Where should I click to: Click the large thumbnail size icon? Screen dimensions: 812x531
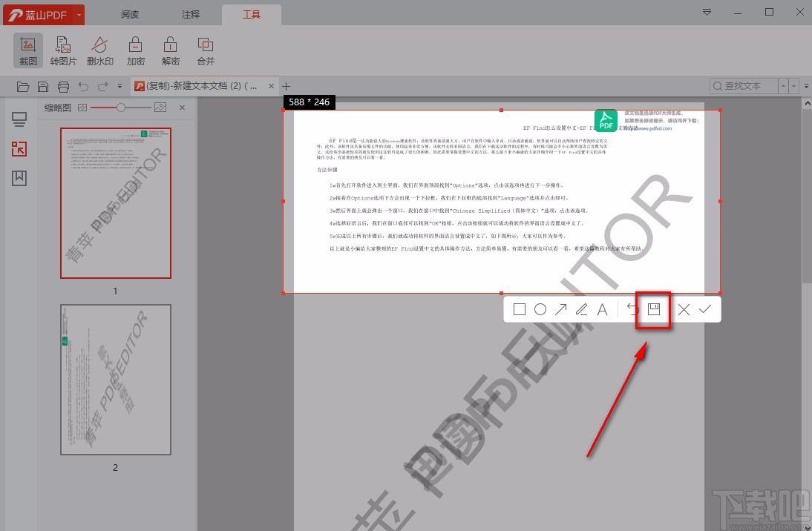click(x=160, y=107)
